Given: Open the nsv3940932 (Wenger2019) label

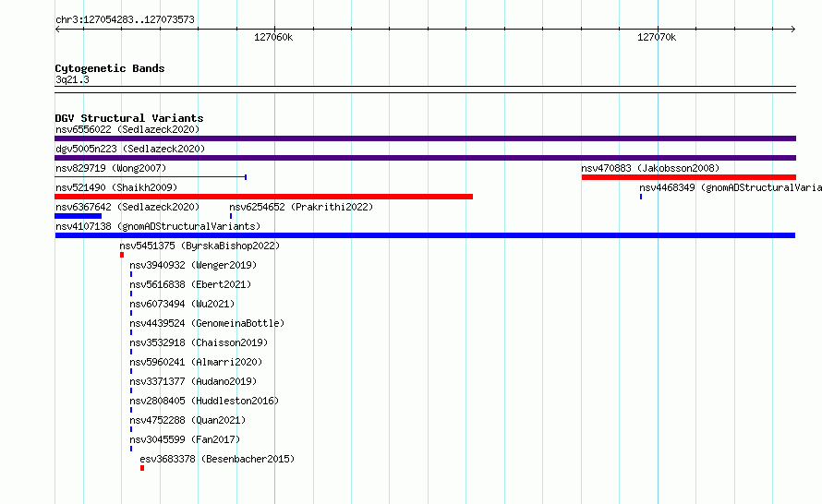Looking at the screenshot, I should tap(193, 265).
